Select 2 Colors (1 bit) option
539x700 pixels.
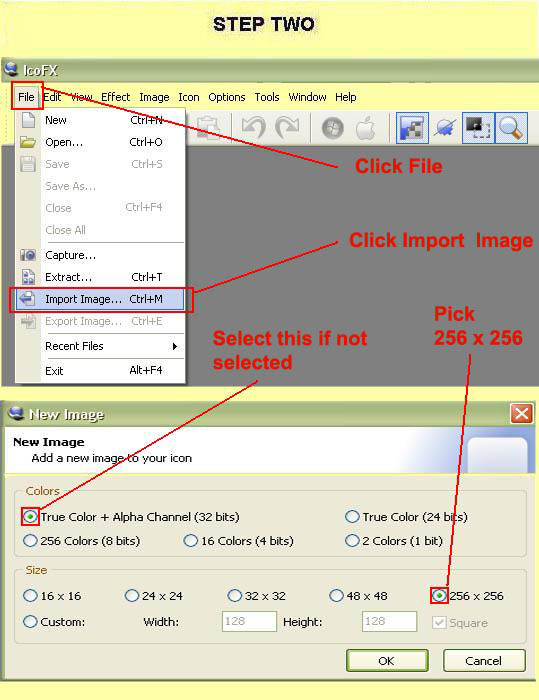[x=352, y=541]
